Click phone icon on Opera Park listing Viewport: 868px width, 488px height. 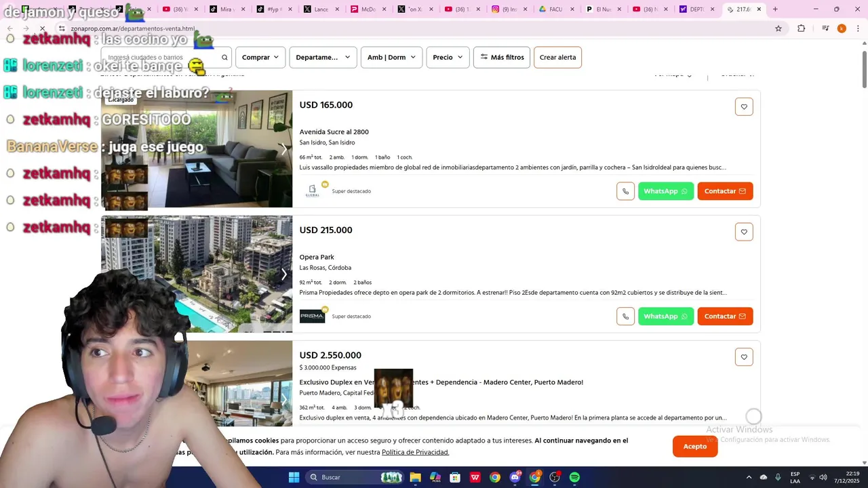pyautogui.click(x=625, y=317)
